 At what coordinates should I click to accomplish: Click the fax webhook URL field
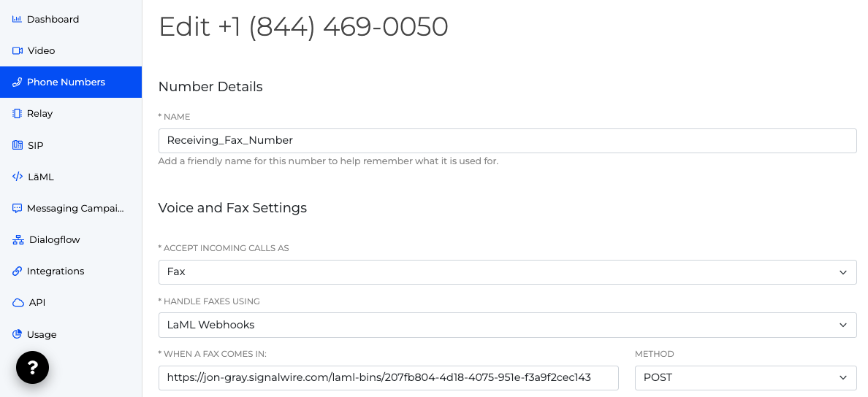[388, 378]
